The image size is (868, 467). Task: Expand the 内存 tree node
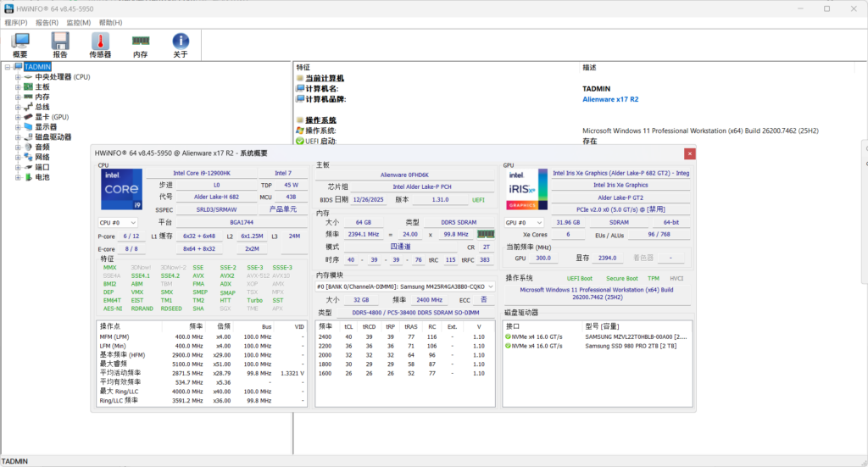(x=18, y=97)
